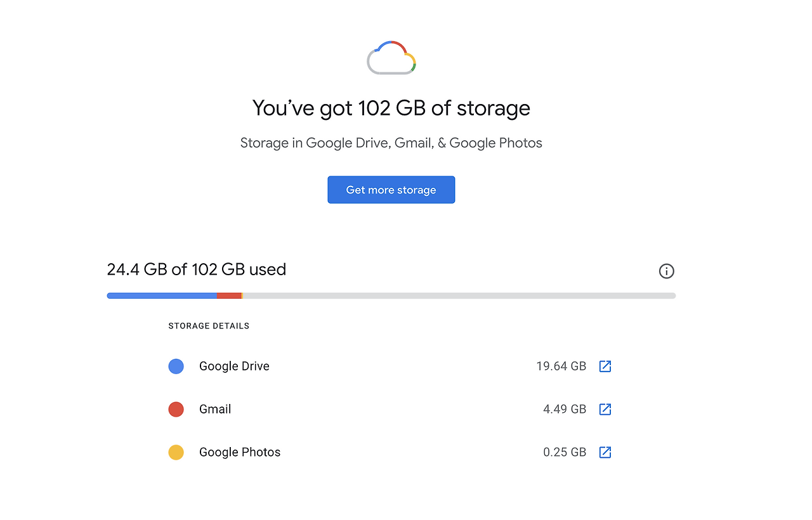The image size is (812, 520).
Task: Click the gray unused portion of storage bar
Action: [x=459, y=296]
